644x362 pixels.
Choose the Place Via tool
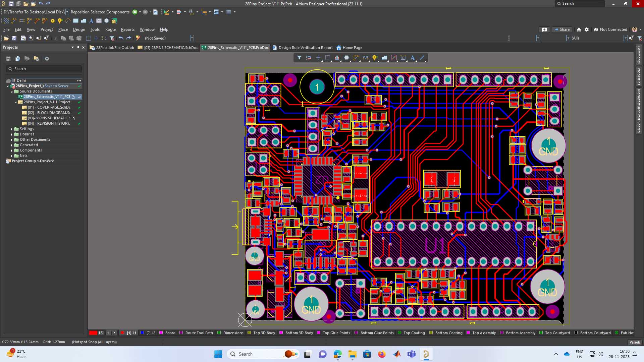click(x=375, y=58)
